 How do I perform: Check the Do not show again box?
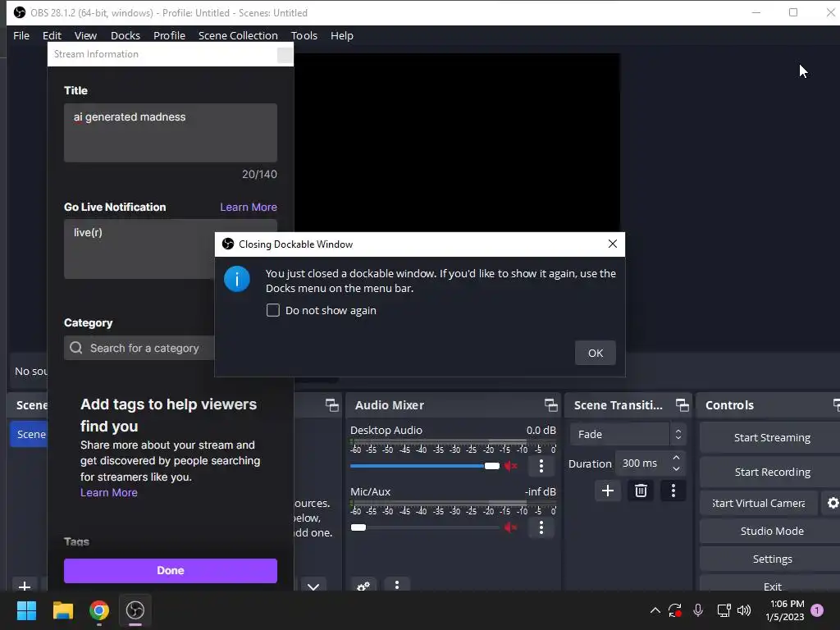273,310
